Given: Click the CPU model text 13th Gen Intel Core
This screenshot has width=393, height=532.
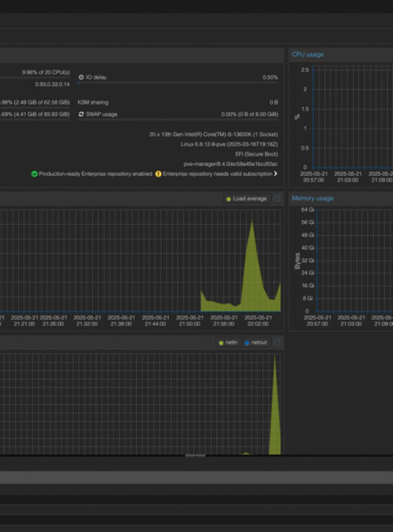Looking at the screenshot, I should coord(214,134).
